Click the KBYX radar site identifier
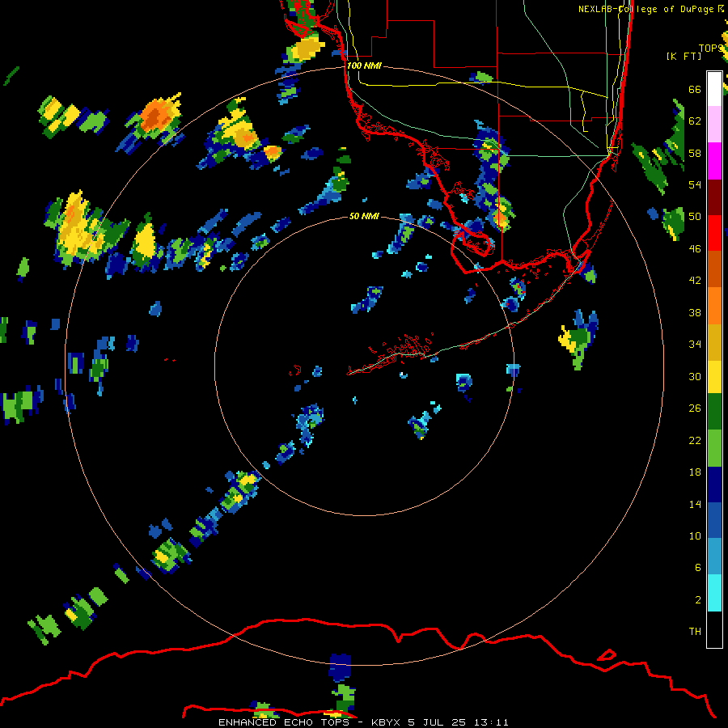728x728 pixels. click(385, 722)
